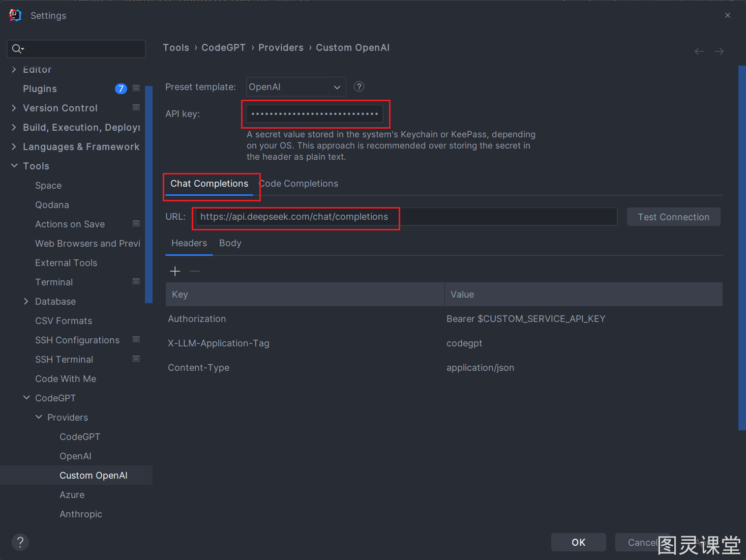Screen dimensions: 746x560
Task: Open settings help via bottom-left question mark
Action: coord(20,542)
